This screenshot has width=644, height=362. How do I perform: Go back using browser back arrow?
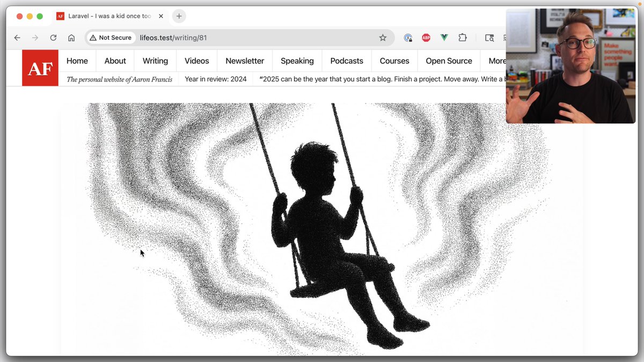click(x=17, y=38)
